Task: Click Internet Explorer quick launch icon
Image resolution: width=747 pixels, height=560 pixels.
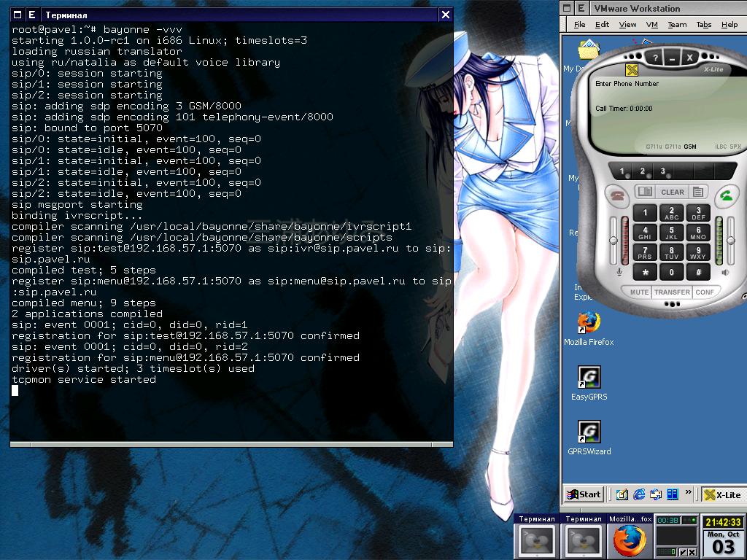Action: 639,494
